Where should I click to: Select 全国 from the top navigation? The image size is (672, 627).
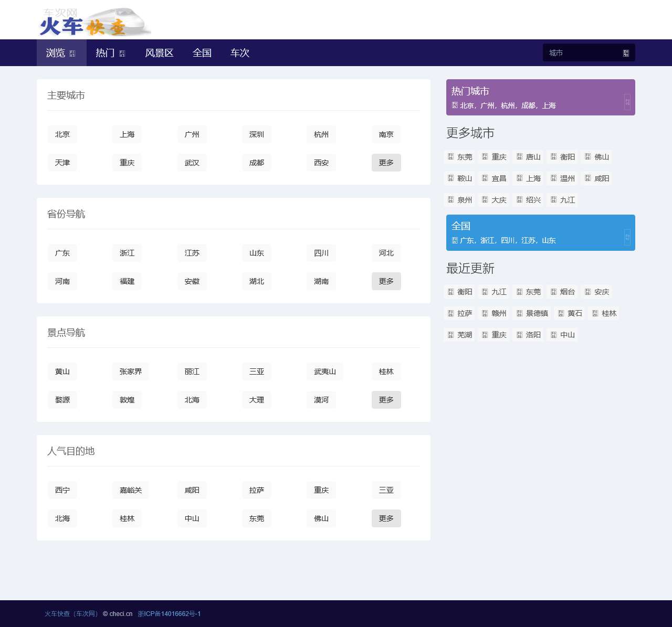tap(202, 53)
